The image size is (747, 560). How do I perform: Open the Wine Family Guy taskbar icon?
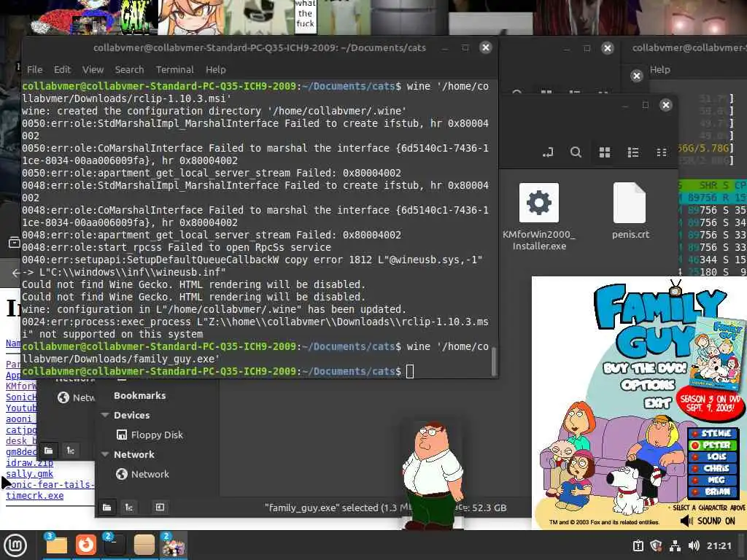point(174,545)
